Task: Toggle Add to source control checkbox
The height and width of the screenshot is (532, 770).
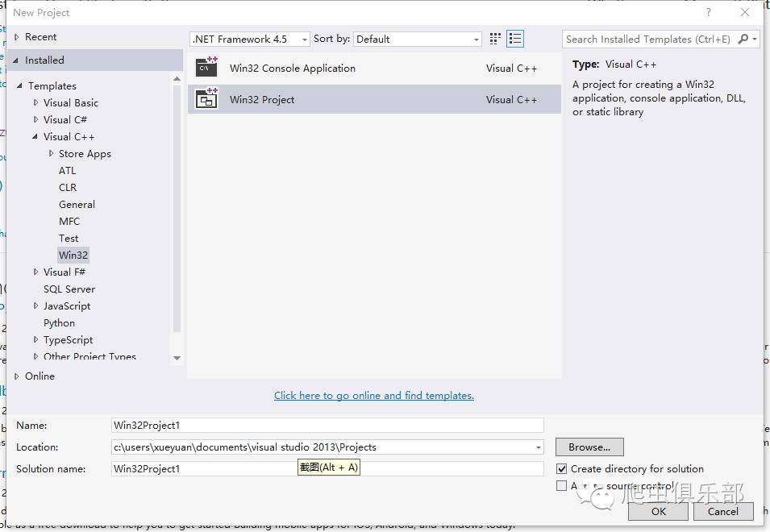Action: [x=561, y=486]
